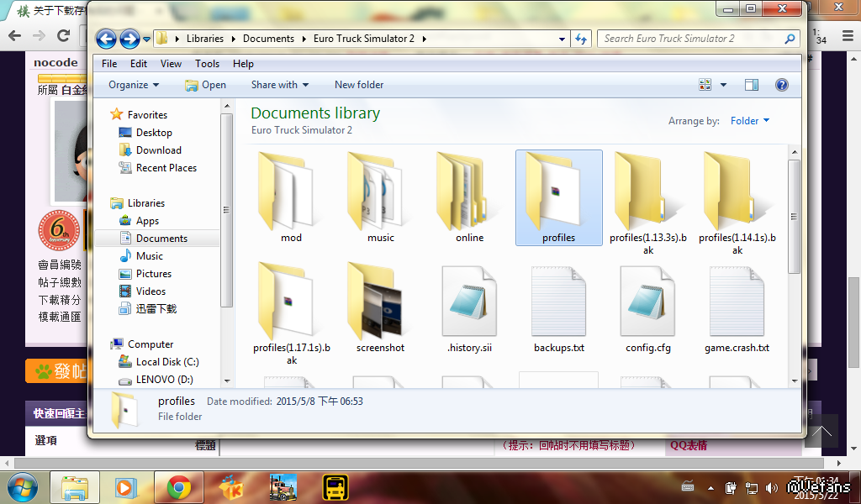Click the refresh button next to address bar
Image resolution: width=861 pixels, height=504 pixels.
581,39
